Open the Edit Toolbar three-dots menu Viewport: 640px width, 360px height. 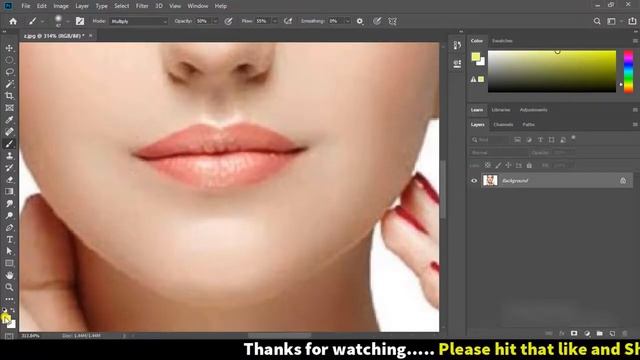[9, 299]
